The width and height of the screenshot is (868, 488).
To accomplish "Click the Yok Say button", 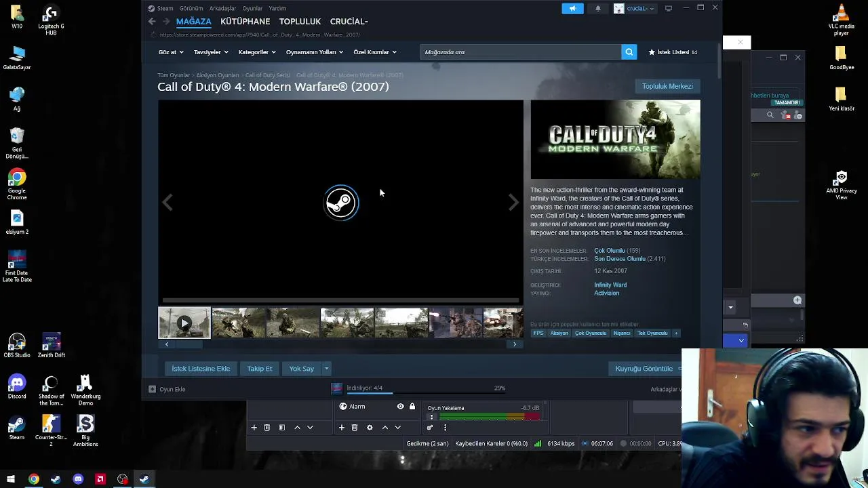I will pos(302,369).
